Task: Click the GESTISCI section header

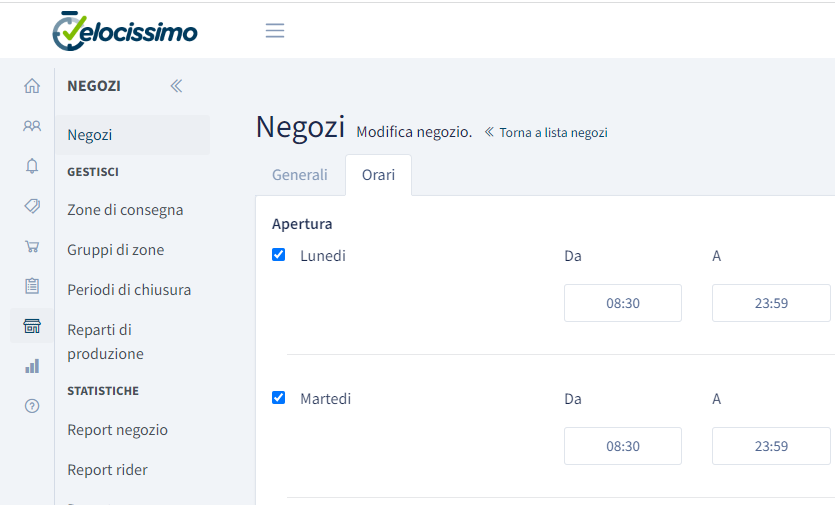Action: pos(93,172)
